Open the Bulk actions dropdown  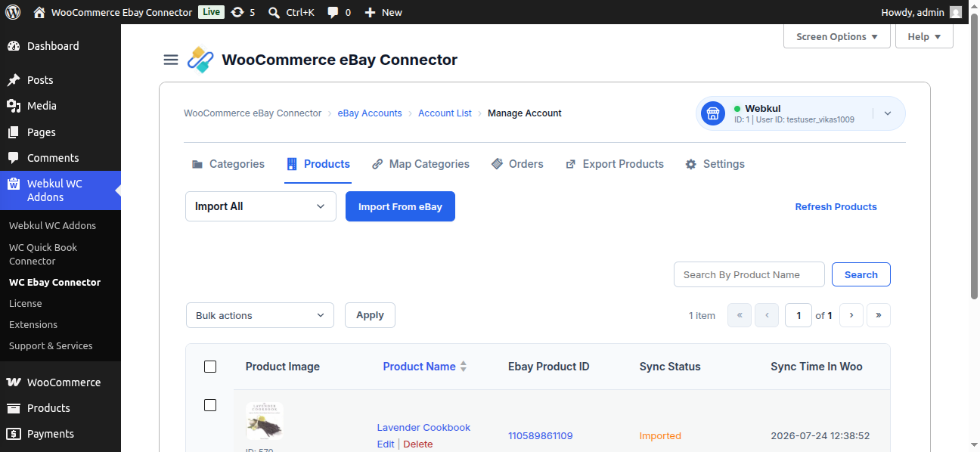260,315
